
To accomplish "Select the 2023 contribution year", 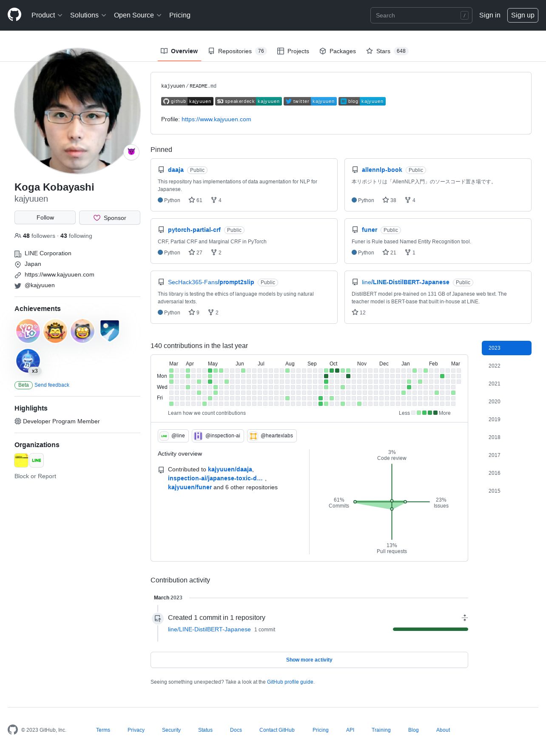I will [x=506, y=348].
